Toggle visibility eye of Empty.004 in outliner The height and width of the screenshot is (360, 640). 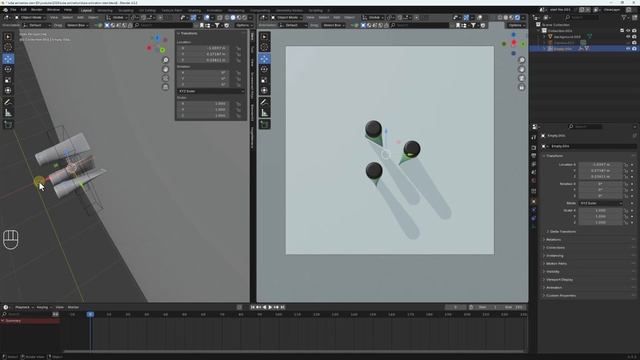point(628,49)
